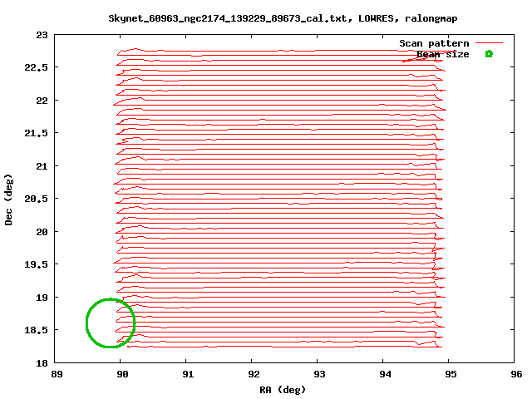Click the y-axis value 21

pos(42,166)
